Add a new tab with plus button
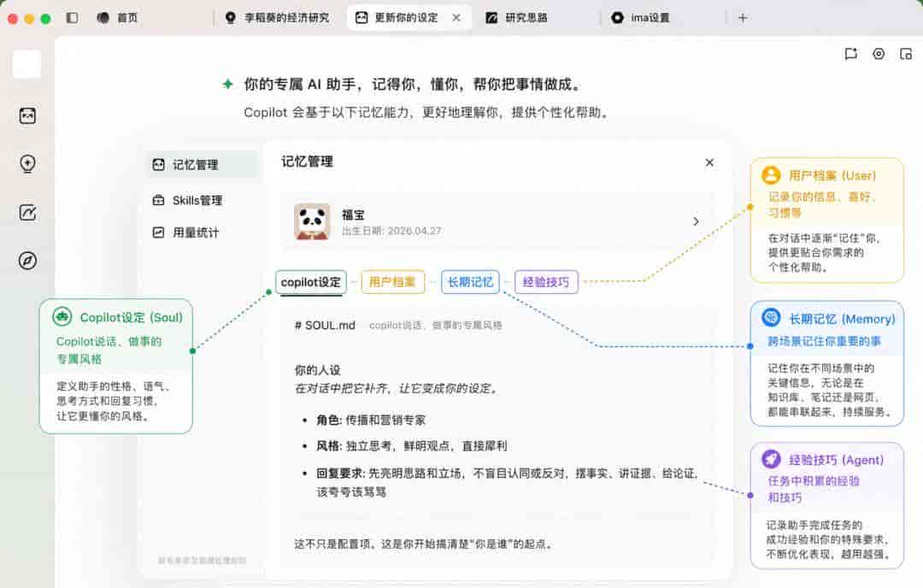923x588 pixels. click(x=743, y=18)
